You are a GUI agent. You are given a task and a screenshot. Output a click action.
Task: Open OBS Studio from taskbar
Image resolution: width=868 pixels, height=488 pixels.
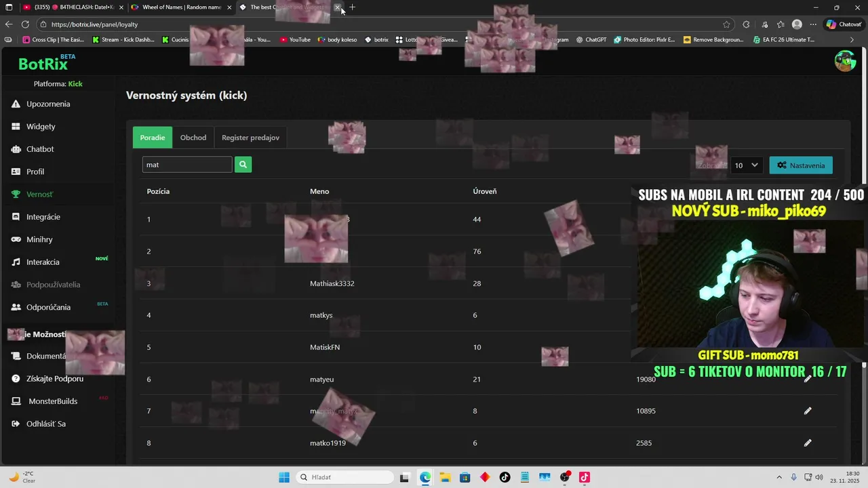(565, 477)
